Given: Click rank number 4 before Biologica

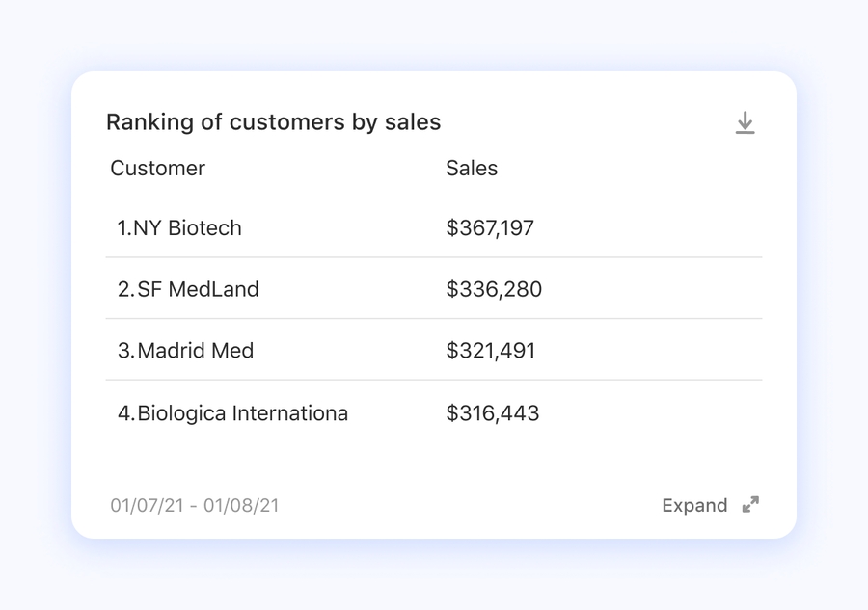Looking at the screenshot, I should tap(124, 413).
